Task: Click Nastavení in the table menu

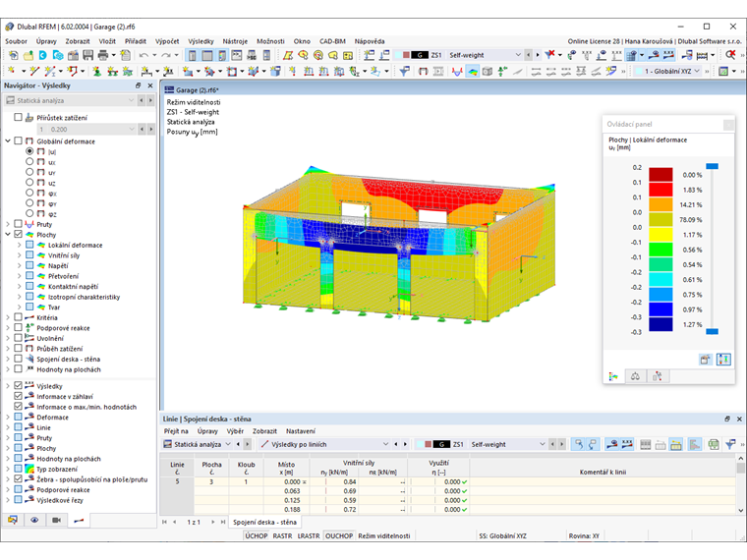Action: coord(301,431)
